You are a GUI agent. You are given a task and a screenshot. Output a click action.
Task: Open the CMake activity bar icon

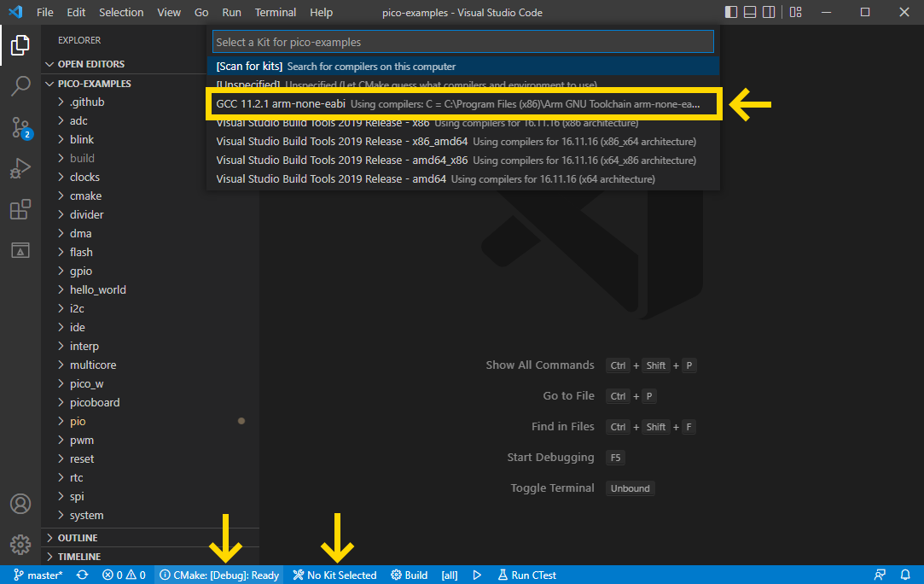tap(20, 251)
